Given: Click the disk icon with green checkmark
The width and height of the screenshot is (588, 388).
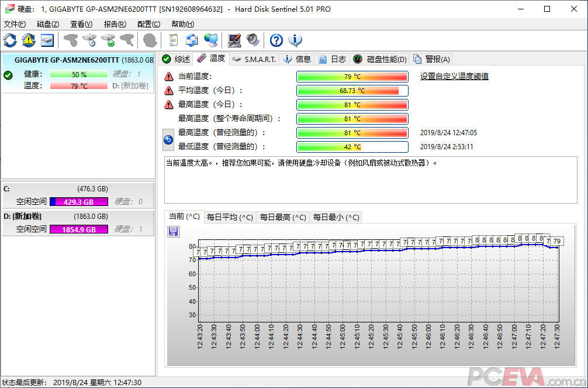Looking at the screenshot, I should point(108,40).
